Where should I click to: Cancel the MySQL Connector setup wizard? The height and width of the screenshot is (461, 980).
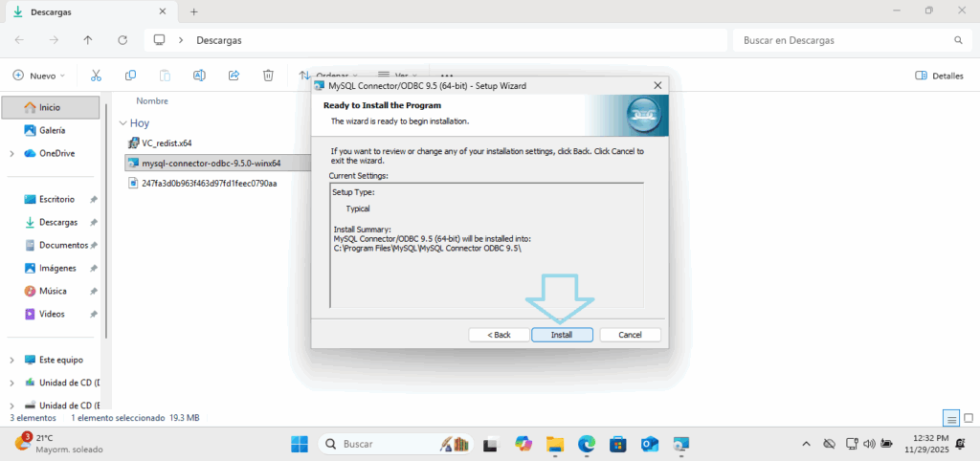click(630, 335)
